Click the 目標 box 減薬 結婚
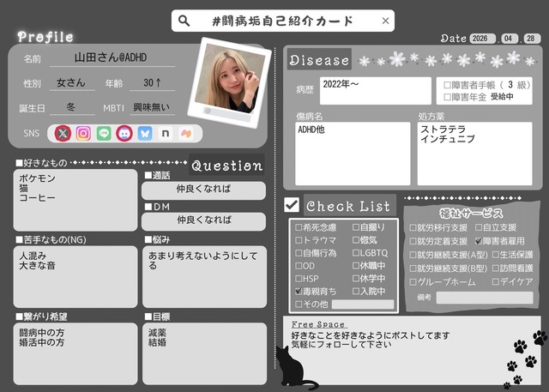Screen dimensions: 549x392 click(x=204, y=354)
